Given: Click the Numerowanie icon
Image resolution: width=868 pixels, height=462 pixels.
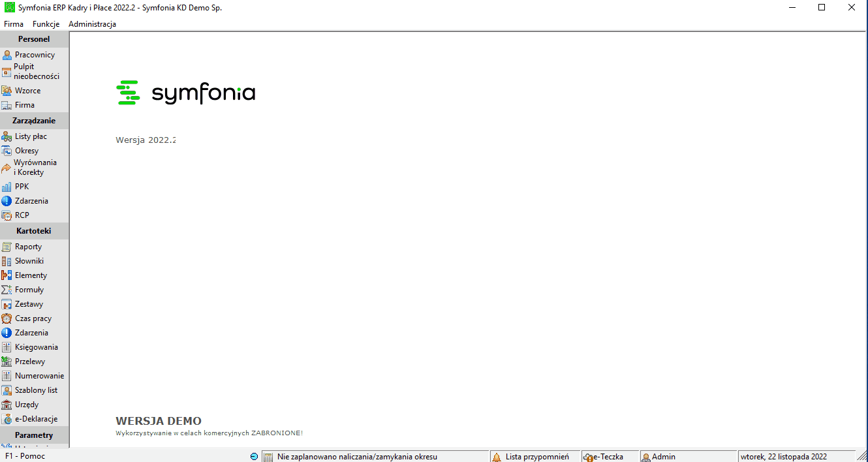Looking at the screenshot, I should tap(7, 376).
